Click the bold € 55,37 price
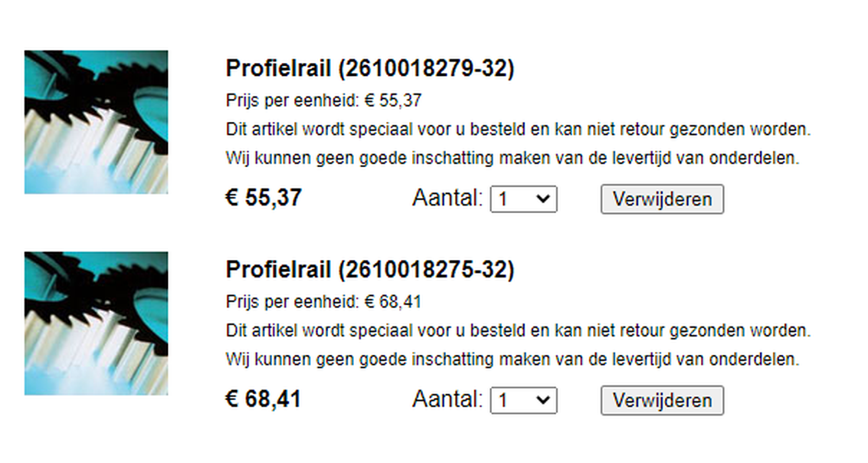This screenshot has height=463, width=868. pyautogui.click(x=264, y=198)
